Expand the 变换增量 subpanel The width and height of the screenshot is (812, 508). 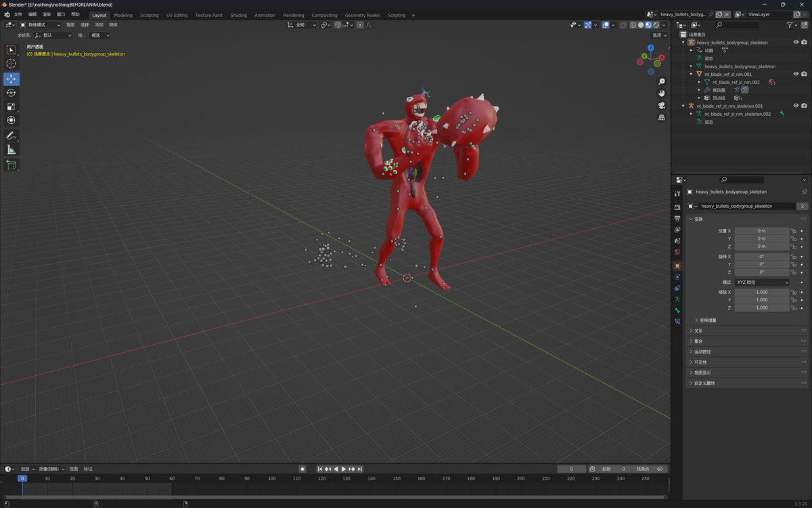pos(707,320)
